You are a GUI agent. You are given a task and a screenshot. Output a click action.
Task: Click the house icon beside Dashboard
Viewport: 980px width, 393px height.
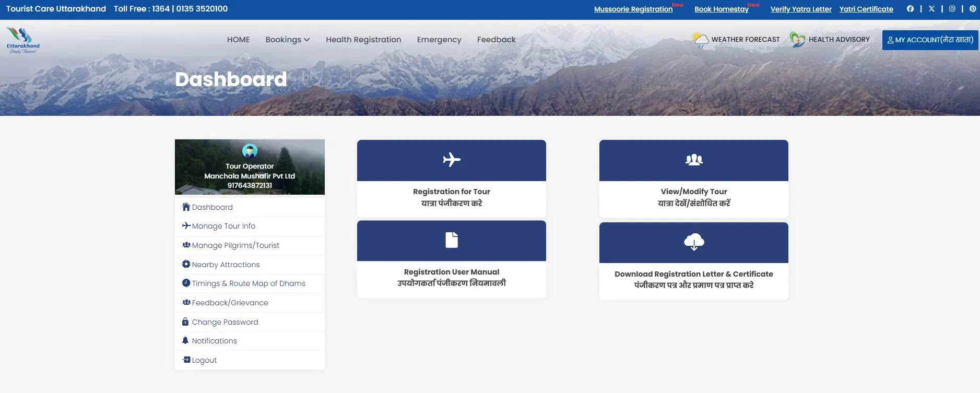coord(186,207)
